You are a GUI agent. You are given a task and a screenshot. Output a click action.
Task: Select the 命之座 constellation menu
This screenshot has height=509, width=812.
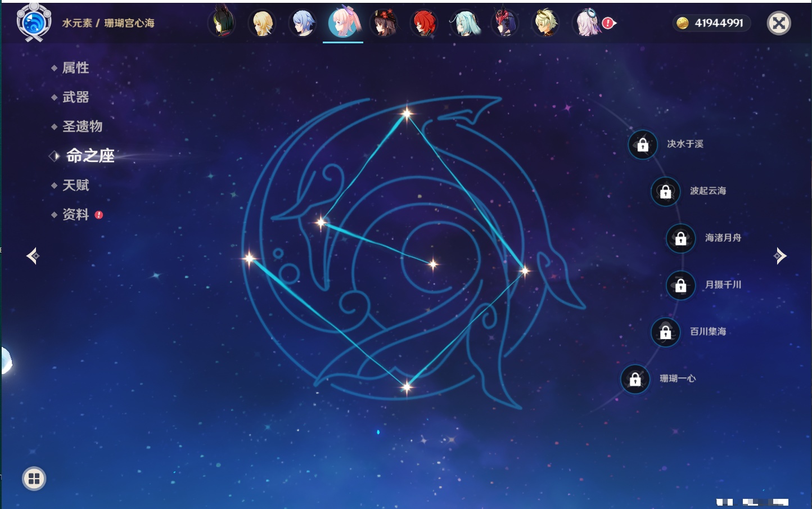90,156
